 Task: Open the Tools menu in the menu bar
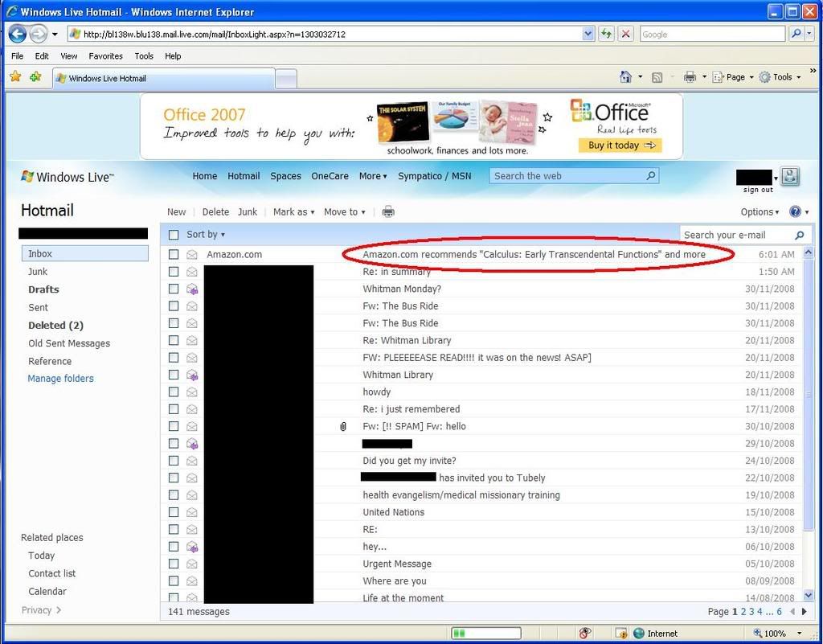pos(144,56)
